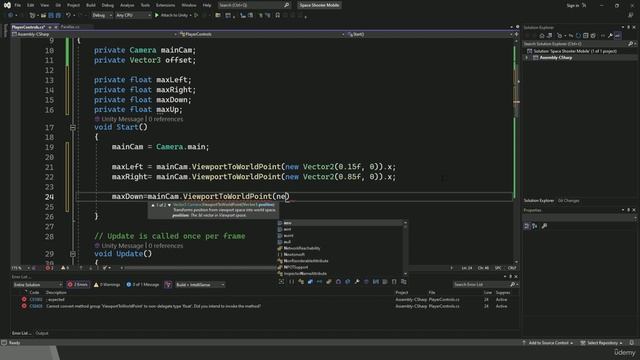
Task: Click the Visual Studio logo icon
Action: point(7,5)
